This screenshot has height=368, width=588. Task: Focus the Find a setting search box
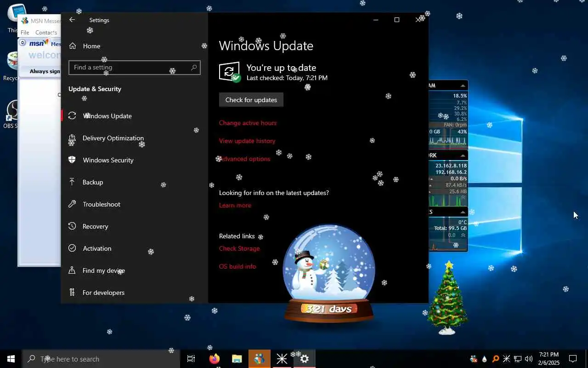coord(134,67)
